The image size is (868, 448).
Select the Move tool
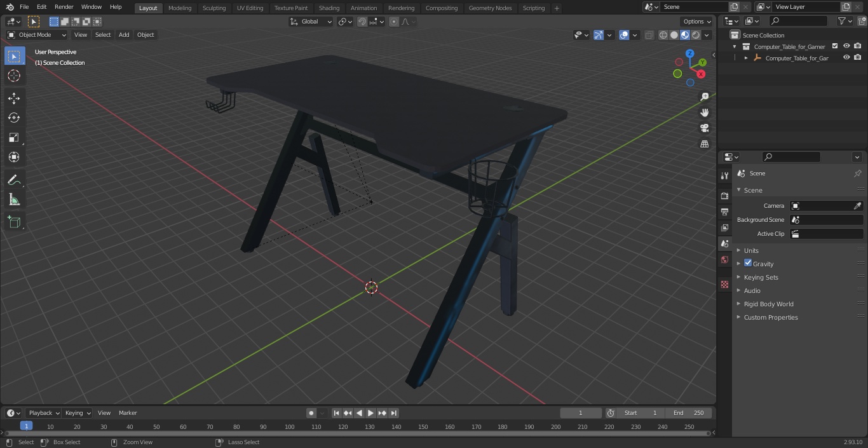coord(14,98)
